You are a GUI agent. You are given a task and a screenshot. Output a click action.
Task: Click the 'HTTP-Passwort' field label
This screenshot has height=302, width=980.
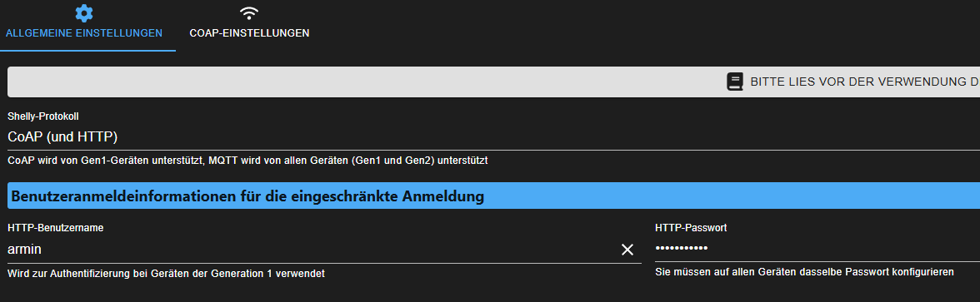click(x=691, y=228)
